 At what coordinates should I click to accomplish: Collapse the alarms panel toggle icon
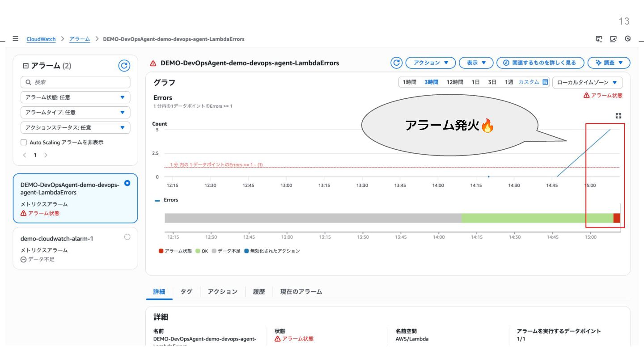(25, 66)
